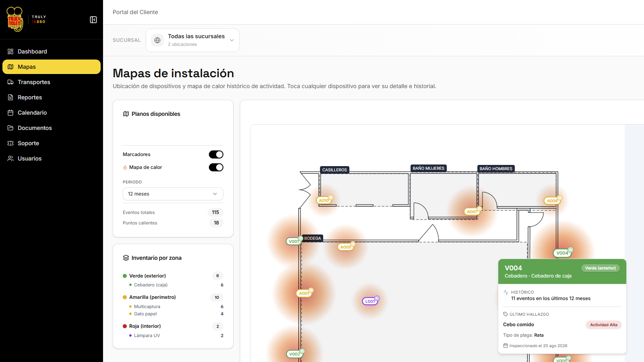Click the Tipo de plaga: Rata text
Screen dimensions: 644x362
523,335
